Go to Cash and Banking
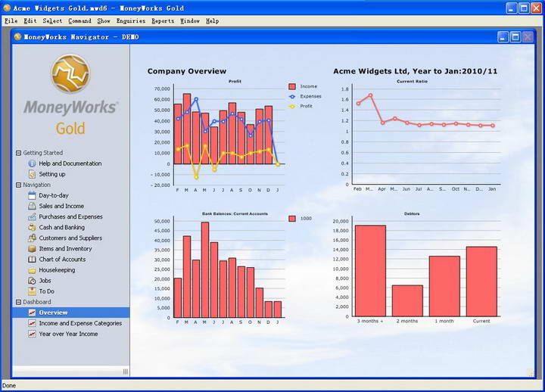Viewport: 545px width, 392px height. 62,228
